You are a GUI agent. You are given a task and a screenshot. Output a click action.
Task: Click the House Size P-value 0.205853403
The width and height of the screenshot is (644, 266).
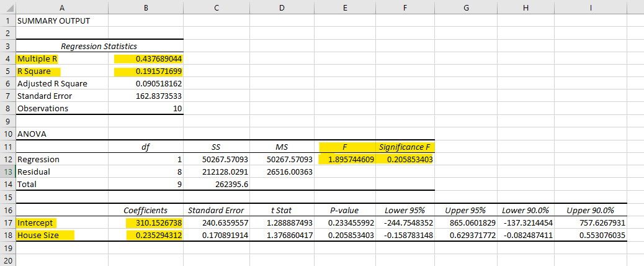(344, 236)
